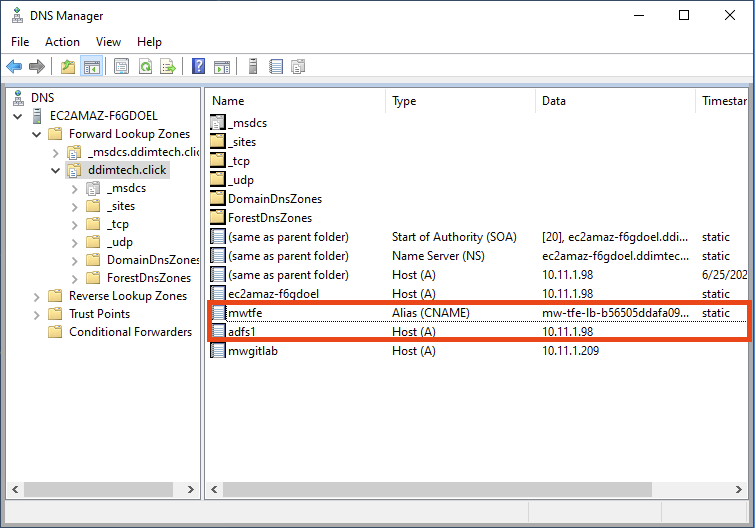Viewport: 755px width, 528px height.
Task: Toggle the Show/Hide Console Tree icon
Action: [91, 66]
